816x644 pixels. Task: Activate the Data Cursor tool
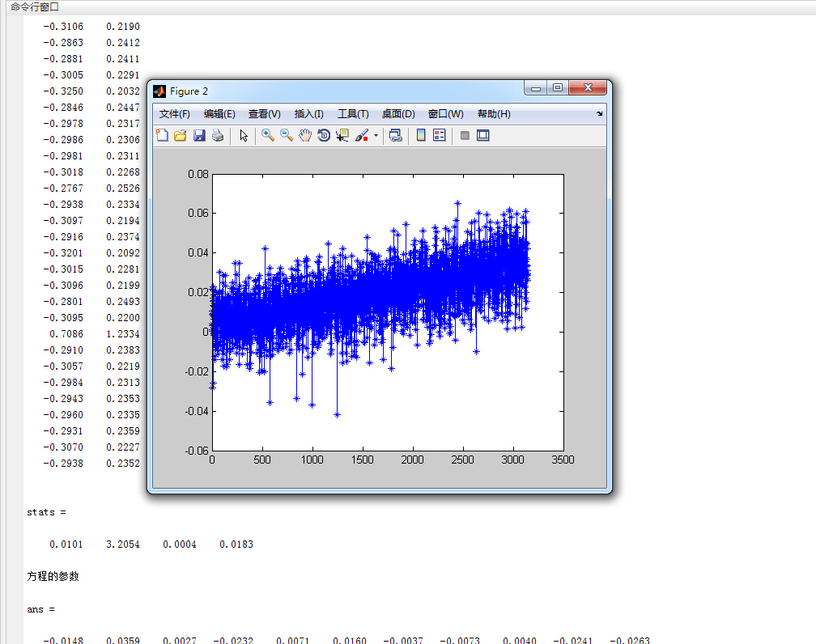click(342, 136)
